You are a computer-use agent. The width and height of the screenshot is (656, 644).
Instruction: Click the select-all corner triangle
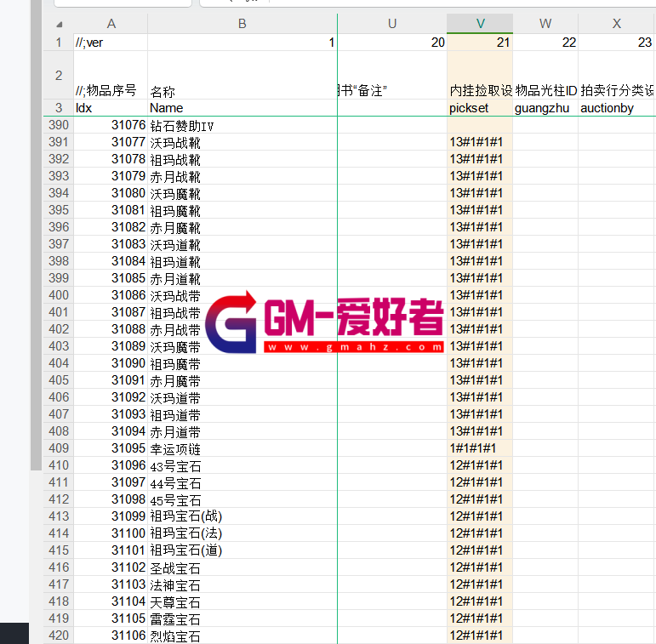(59, 25)
